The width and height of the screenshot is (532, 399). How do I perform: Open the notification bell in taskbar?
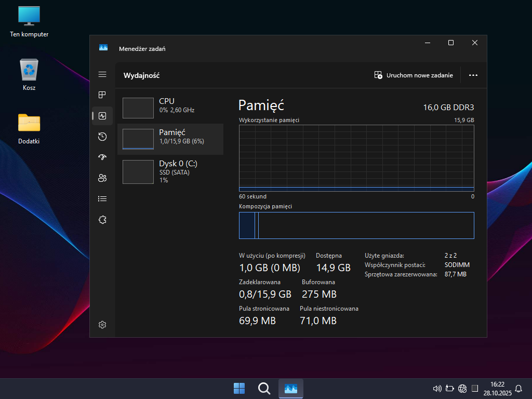tap(518, 389)
